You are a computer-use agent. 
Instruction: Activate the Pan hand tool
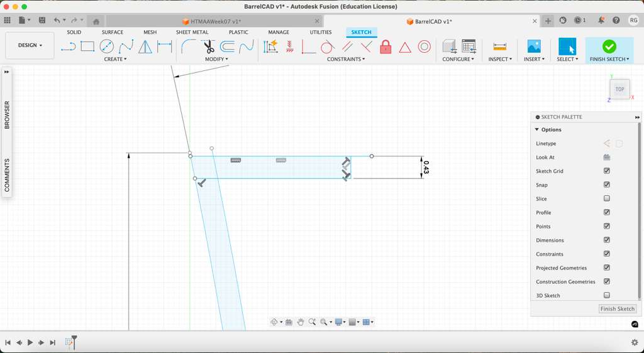click(x=301, y=322)
